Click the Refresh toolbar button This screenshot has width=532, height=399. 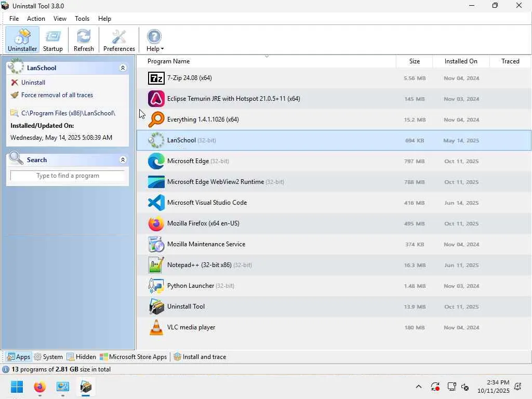(84, 40)
